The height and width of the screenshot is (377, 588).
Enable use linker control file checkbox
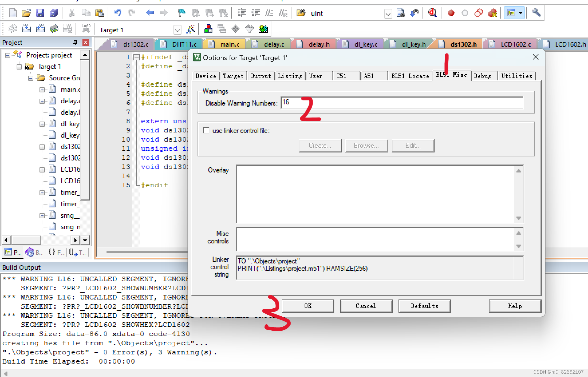pos(206,130)
